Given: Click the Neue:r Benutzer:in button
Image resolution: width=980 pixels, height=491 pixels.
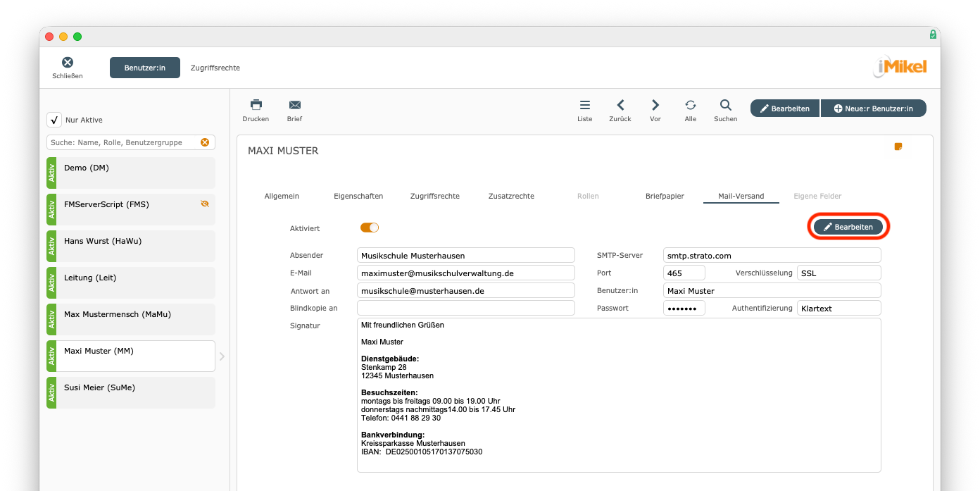Looking at the screenshot, I should tap(874, 108).
